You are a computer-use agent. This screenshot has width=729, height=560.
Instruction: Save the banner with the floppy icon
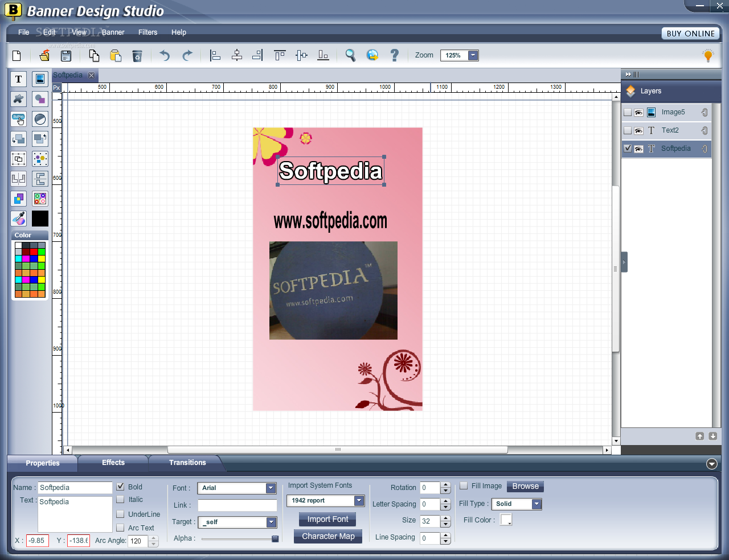[66, 56]
